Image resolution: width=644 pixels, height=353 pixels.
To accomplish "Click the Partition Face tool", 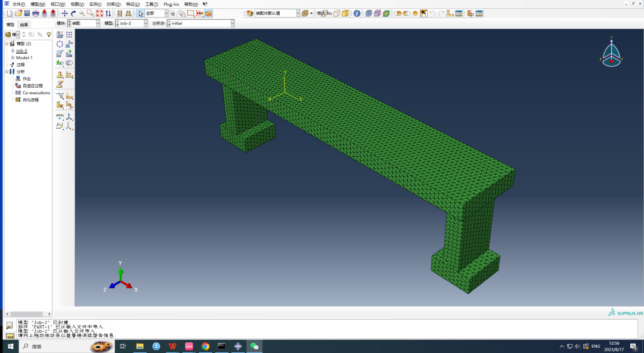I will click(69, 96).
